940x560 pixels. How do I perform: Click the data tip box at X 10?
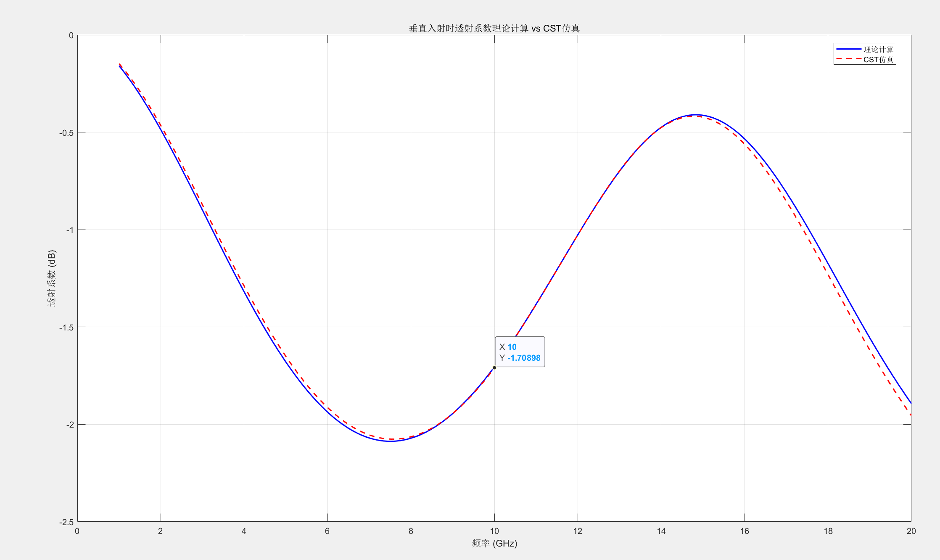tap(520, 352)
